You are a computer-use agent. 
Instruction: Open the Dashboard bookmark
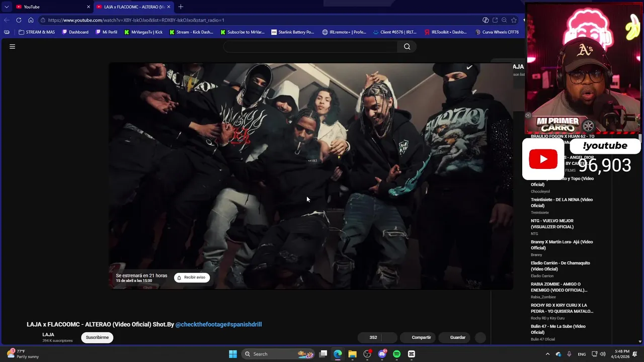75,32
